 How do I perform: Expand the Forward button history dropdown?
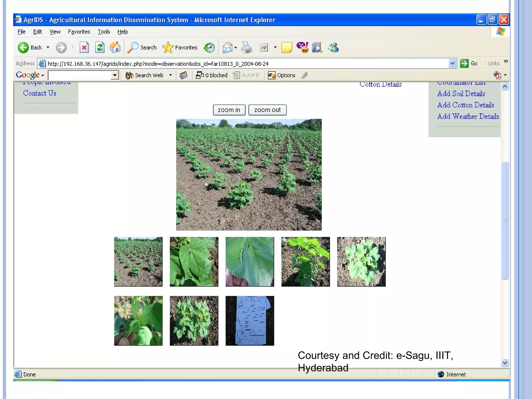72,48
